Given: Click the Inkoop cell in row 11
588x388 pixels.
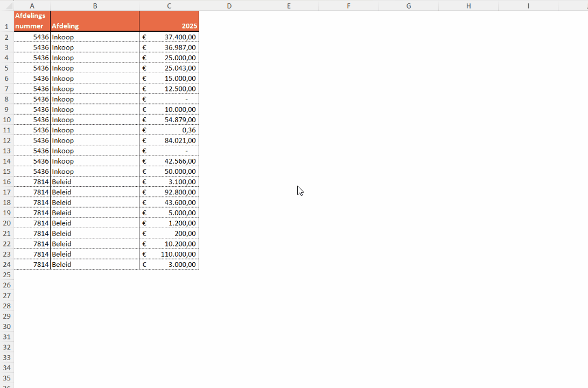Looking at the screenshot, I should [95, 130].
